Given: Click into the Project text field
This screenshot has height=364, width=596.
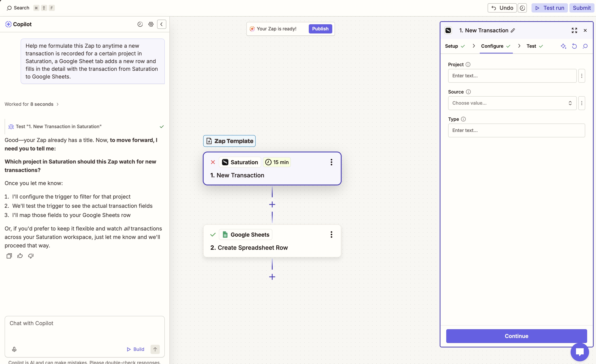Looking at the screenshot, I should [512, 76].
